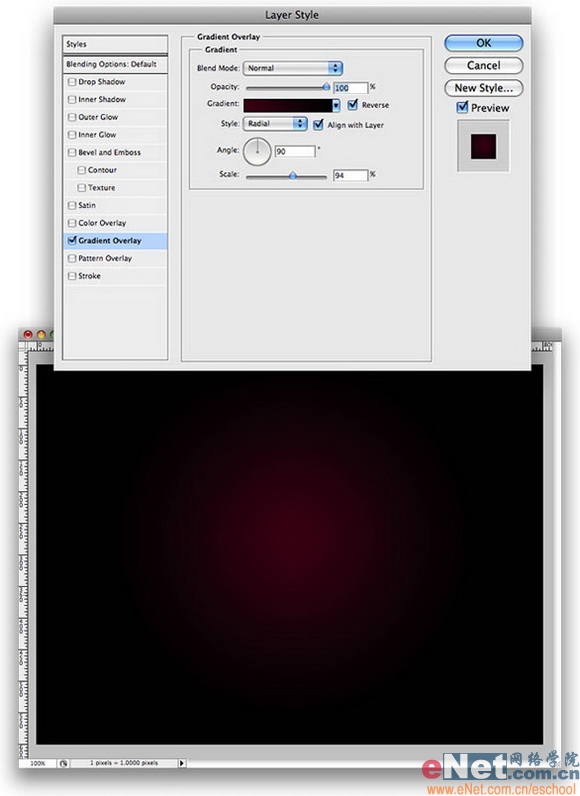Click the Scale slider handle
Image resolution: width=580 pixels, height=796 pixels.
pos(293,176)
